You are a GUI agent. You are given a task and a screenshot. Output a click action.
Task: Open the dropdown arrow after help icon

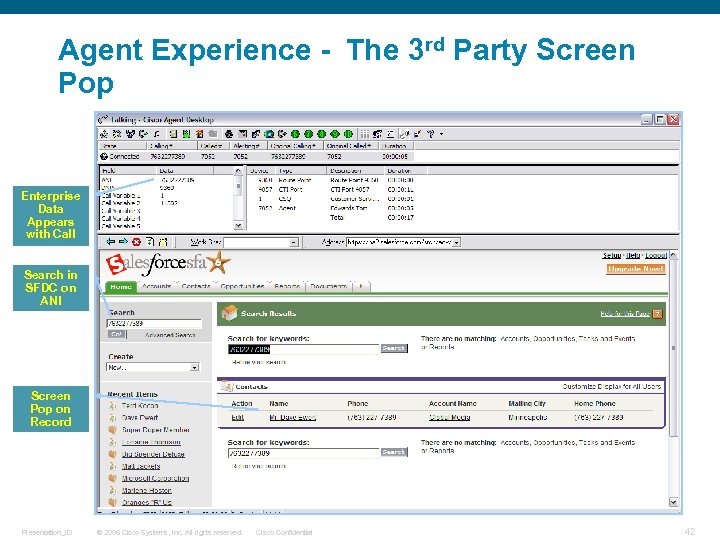click(441, 134)
